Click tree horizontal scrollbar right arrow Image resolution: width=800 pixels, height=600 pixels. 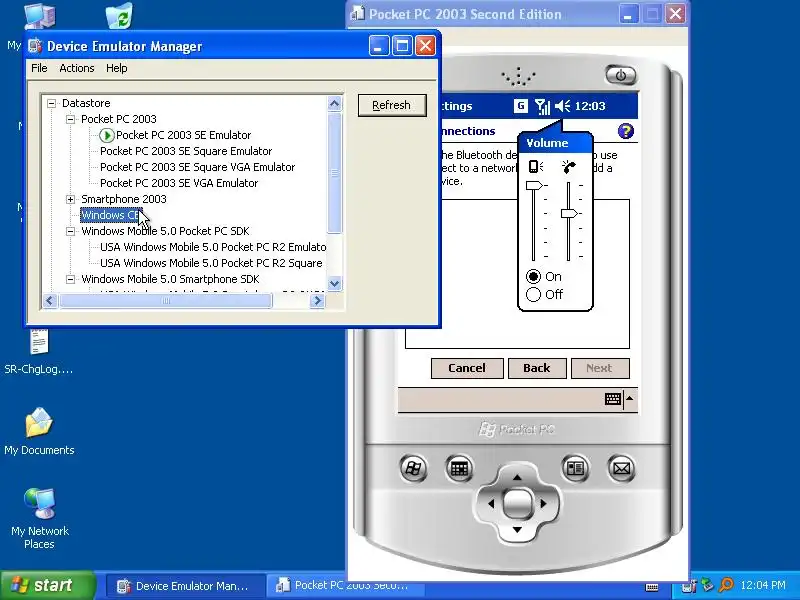tap(317, 301)
